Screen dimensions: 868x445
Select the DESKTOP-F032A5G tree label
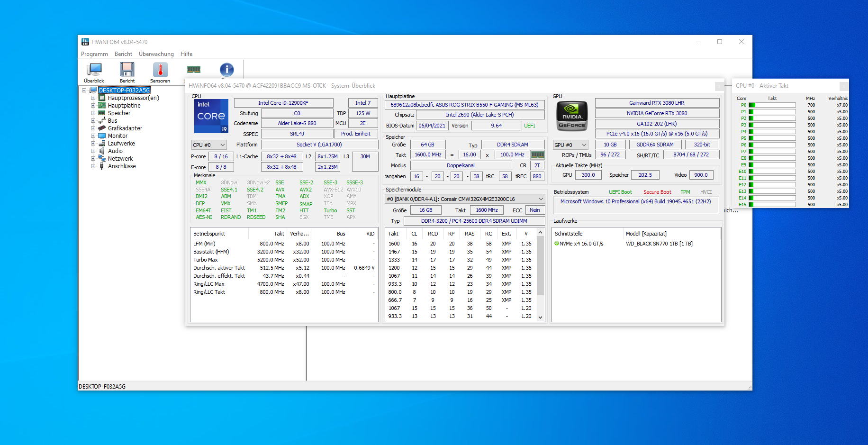click(x=124, y=90)
